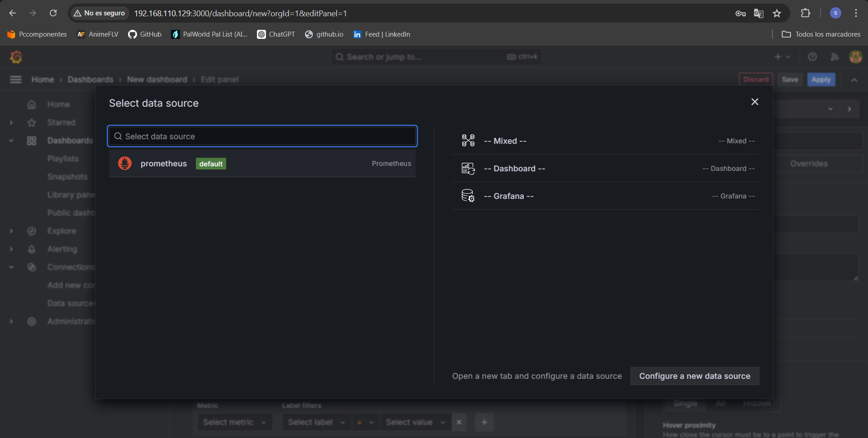Image resolution: width=868 pixels, height=438 pixels.
Task: Click the Chrome reload page icon
Action: [x=53, y=13]
